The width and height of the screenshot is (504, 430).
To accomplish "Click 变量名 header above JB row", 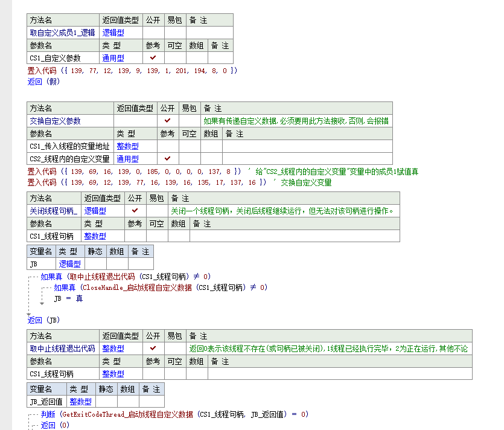I will (41, 251).
